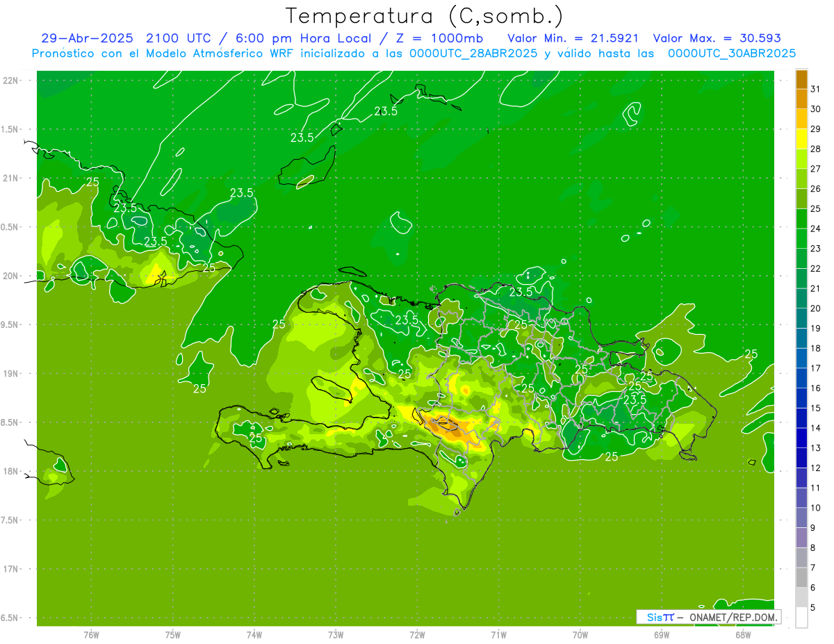The height and width of the screenshot is (644, 834).
Task: Click the colorbar label "28"
Action: (x=815, y=149)
